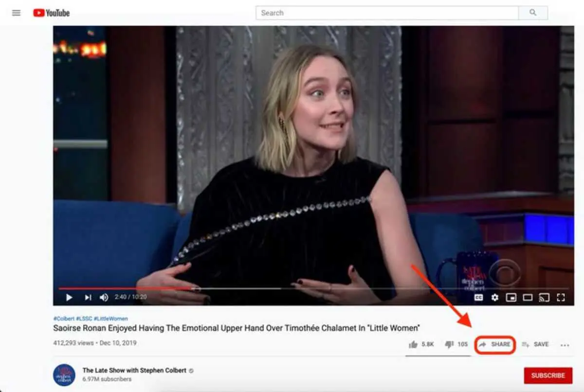Skip to the next video
Viewport: 584px width, 392px height.
(88, 297)
